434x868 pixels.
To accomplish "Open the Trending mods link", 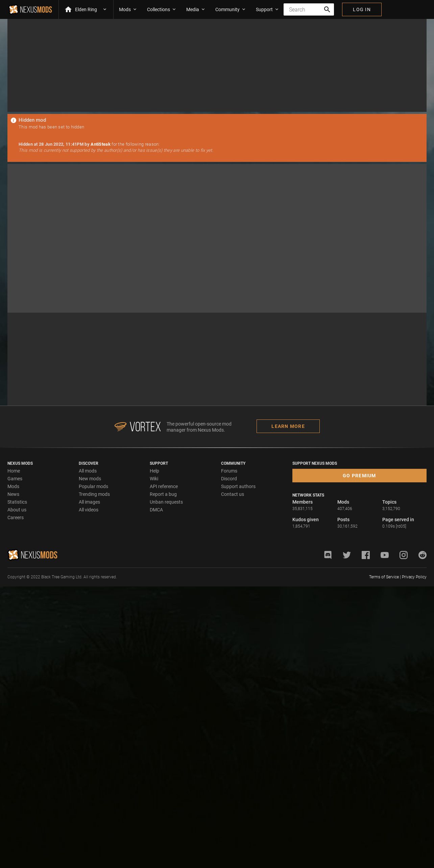I will 94,494.
